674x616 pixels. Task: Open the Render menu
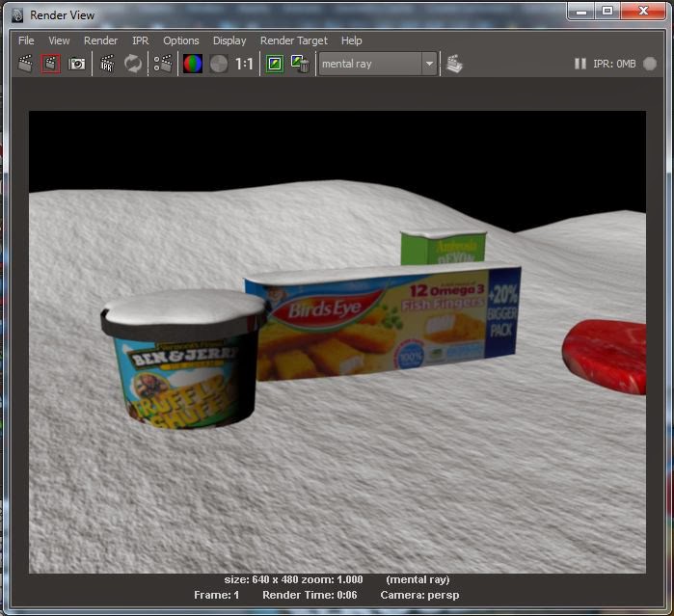click(x=100, y=40)
